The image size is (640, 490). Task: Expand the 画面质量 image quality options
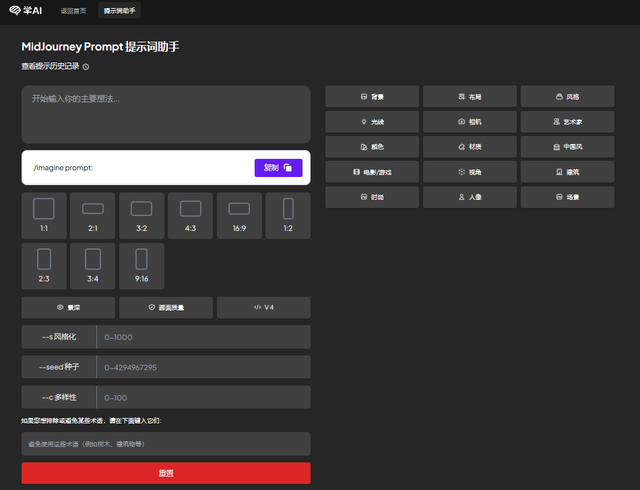(x=166, y=307)
